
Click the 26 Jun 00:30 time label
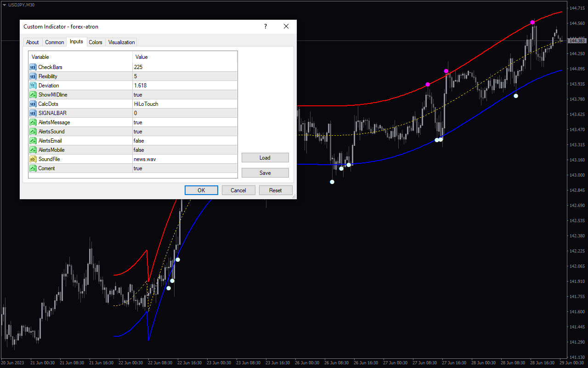pyautogui.click(x=307, y=363)
